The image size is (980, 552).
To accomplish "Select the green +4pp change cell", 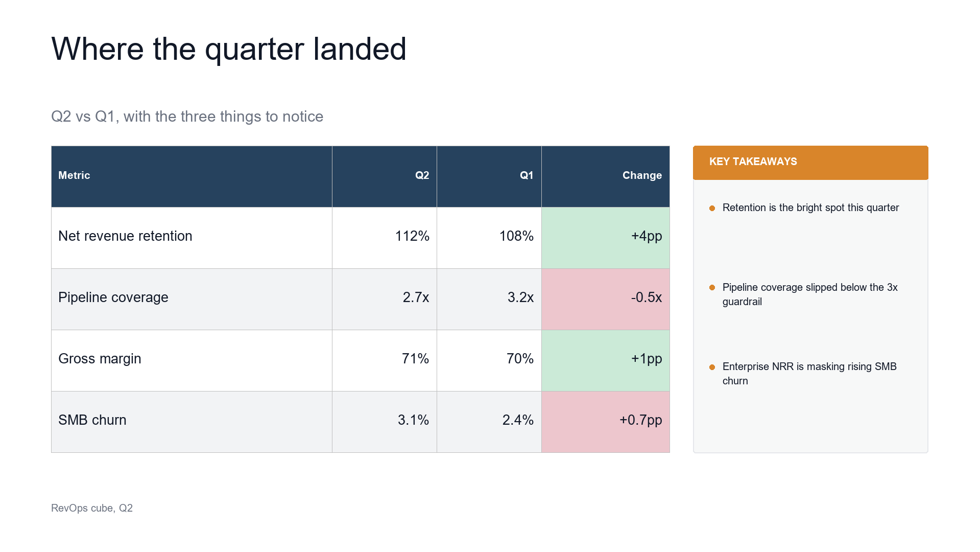I will 606,238.
